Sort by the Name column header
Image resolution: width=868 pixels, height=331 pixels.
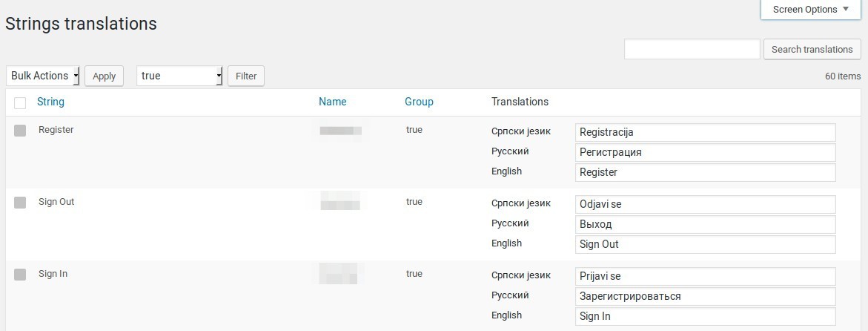(x=332, y=102)
